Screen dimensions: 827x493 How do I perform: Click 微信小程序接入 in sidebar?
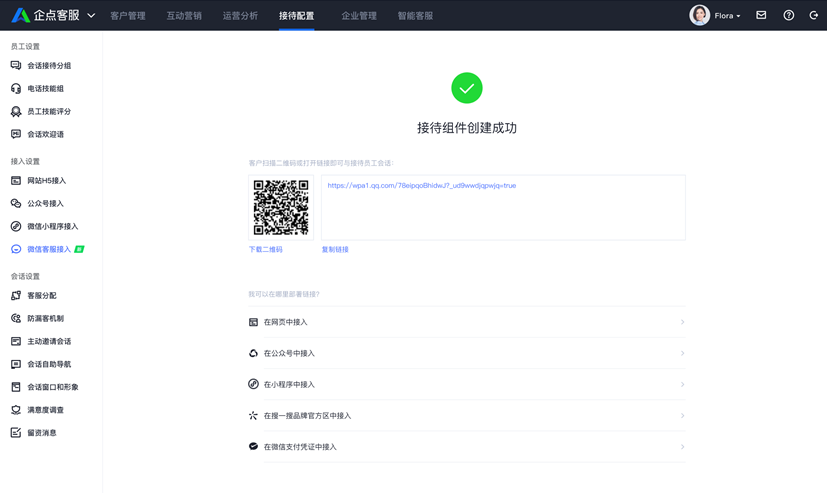pos(52,227)
